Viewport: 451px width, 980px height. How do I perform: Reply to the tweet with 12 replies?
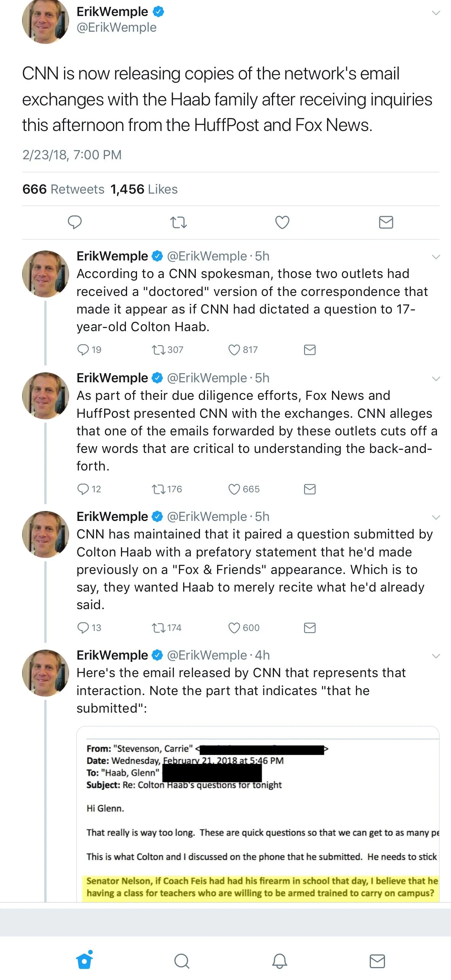[83, 489]
